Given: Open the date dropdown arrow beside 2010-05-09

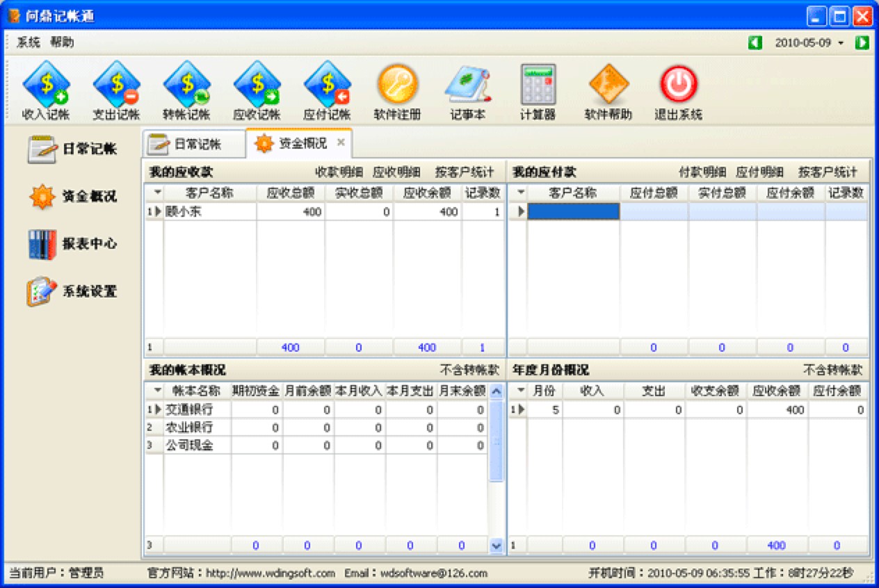Looking at the screenshot, I should [x=841, y=43].
